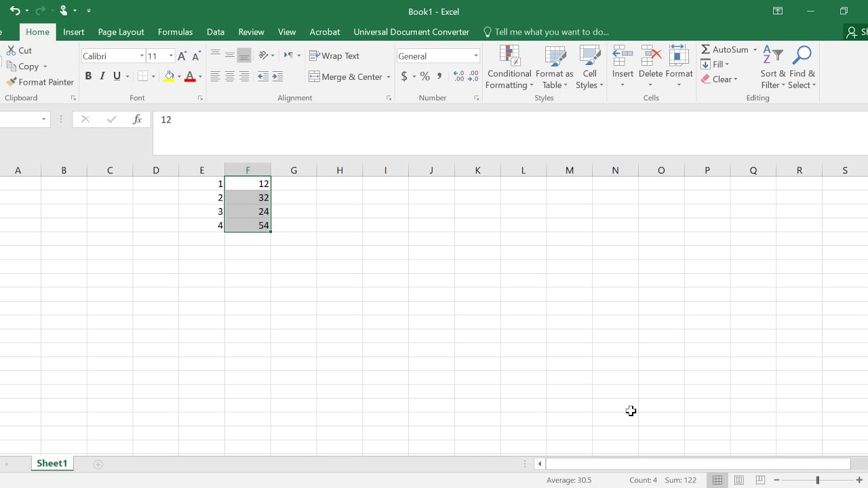Apply Accounting Number Format dollar icon
This screenshot has width=868, height=488.
pos(404,77)
